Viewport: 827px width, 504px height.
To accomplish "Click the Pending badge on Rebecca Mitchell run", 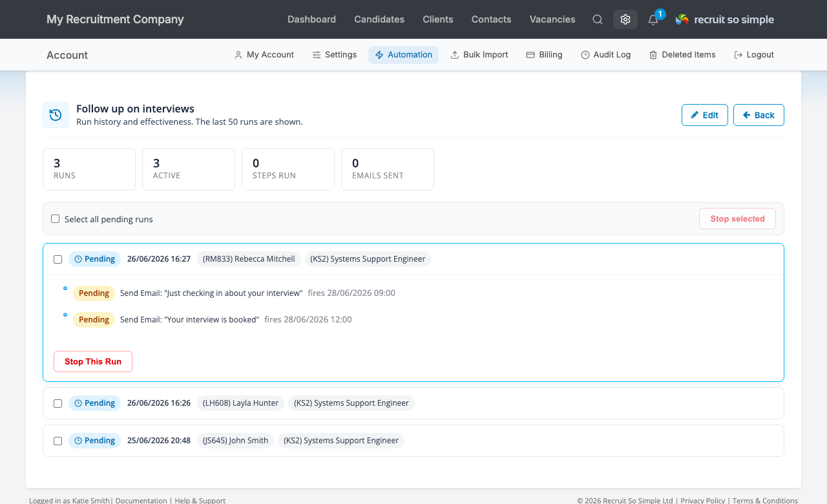I will 94,259.
